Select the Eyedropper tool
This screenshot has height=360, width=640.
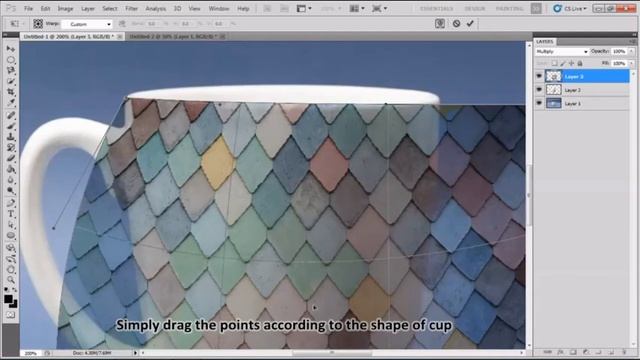click(11, 103)
